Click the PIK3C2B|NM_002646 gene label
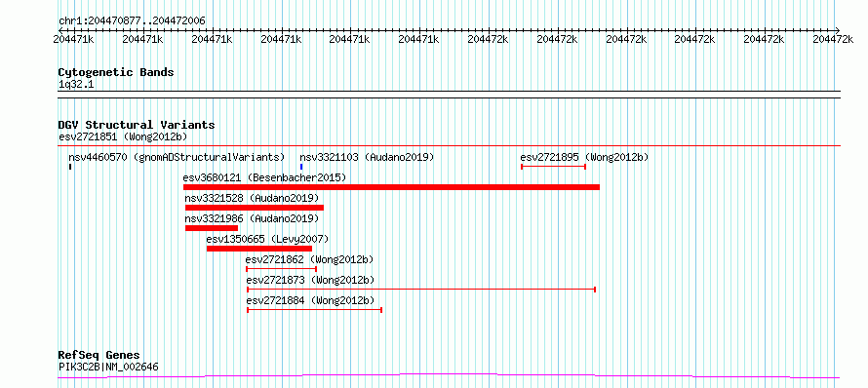The height and width of the screenshot is (388, 868). pyautogui.click(x=108, y=367)
